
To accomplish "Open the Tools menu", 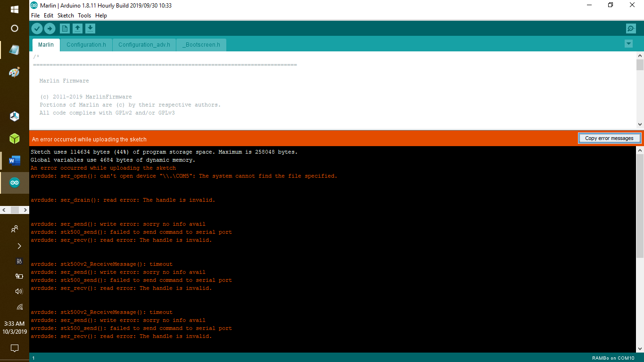I will [84, 16].
